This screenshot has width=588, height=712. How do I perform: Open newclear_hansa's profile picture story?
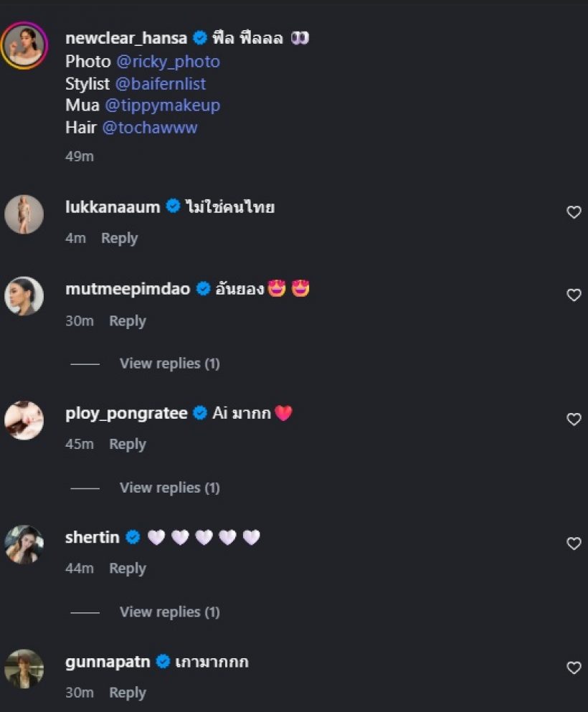coord(24,46)
